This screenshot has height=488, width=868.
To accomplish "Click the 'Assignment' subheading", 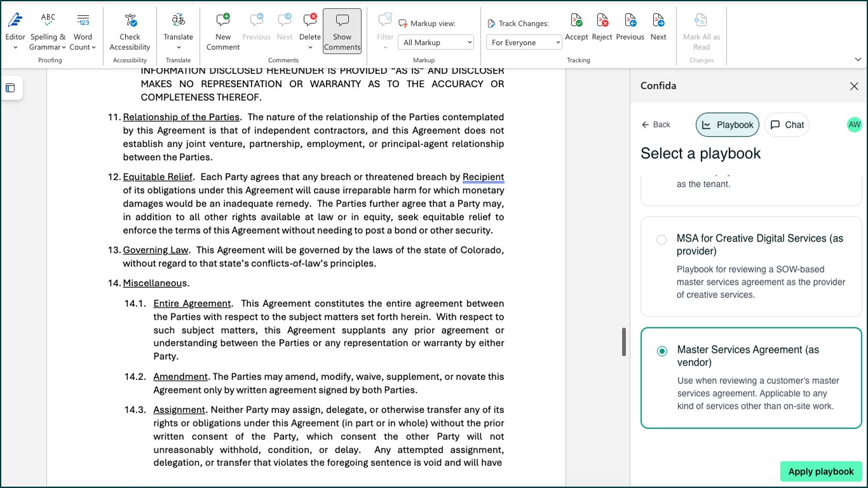I will tap(179, 409).
